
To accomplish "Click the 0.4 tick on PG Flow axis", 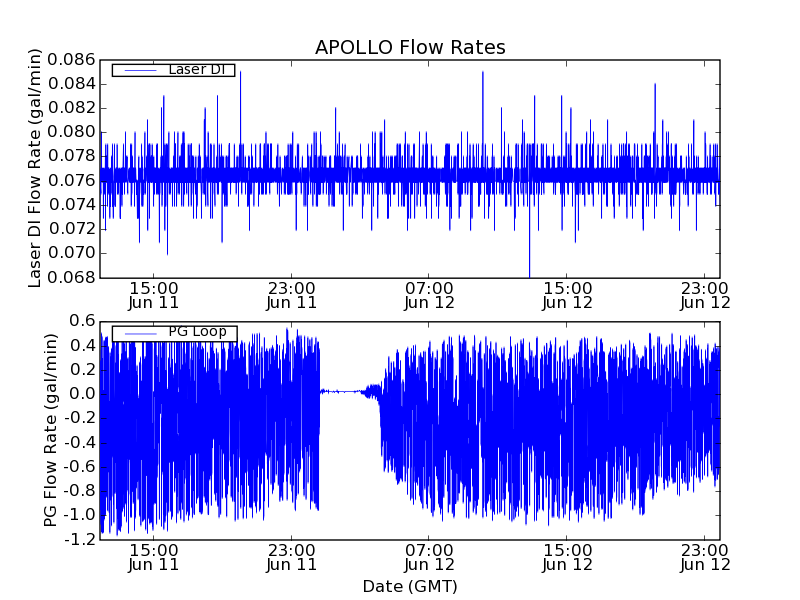I will tap(83, 346).
